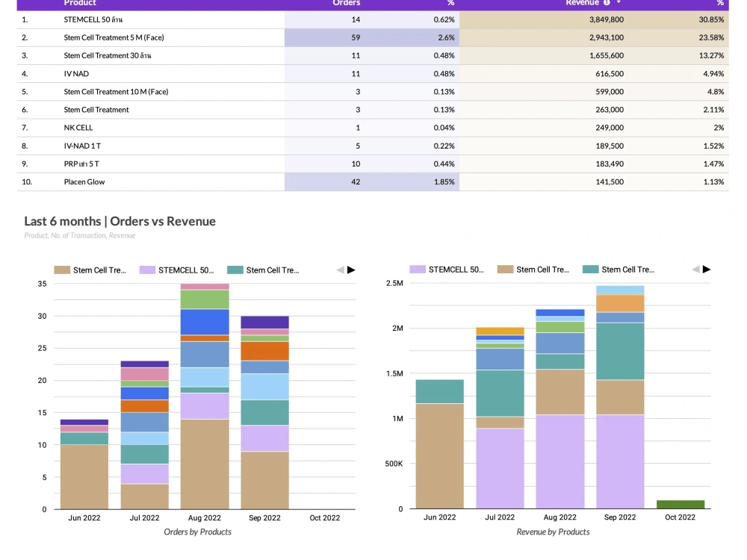This screenshot has width=747, height=560.
Task: Click the Sep 2022 lavender segment in Revenue chart
Action: [x=620, y=462]
